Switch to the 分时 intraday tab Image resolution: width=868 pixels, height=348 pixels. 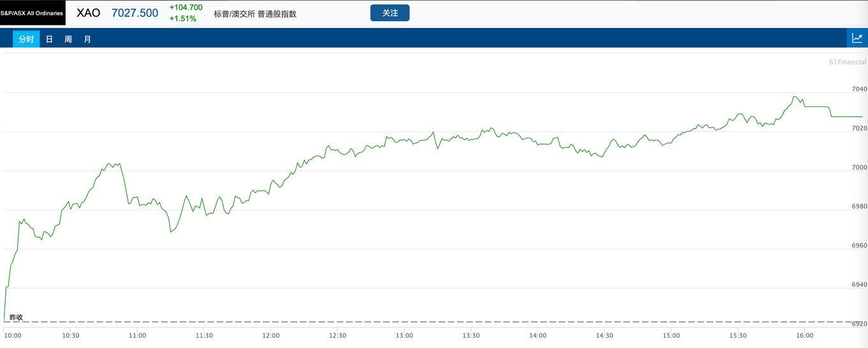[26, 39]
